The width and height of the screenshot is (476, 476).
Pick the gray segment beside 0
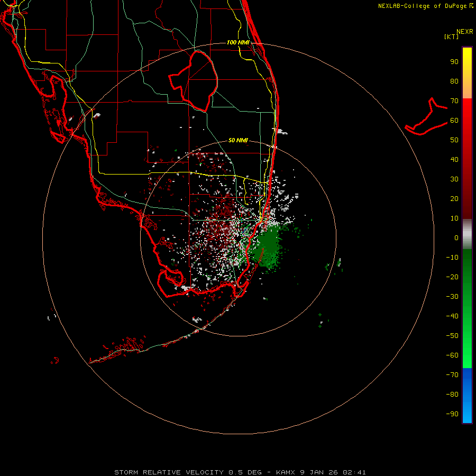tap(467, 234)
